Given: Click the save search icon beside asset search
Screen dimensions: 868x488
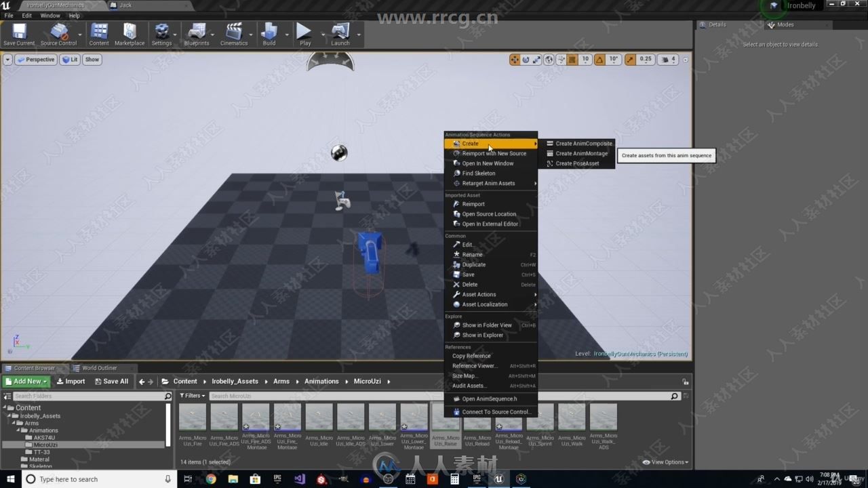Looking at the screenshot, I should 685,396.
